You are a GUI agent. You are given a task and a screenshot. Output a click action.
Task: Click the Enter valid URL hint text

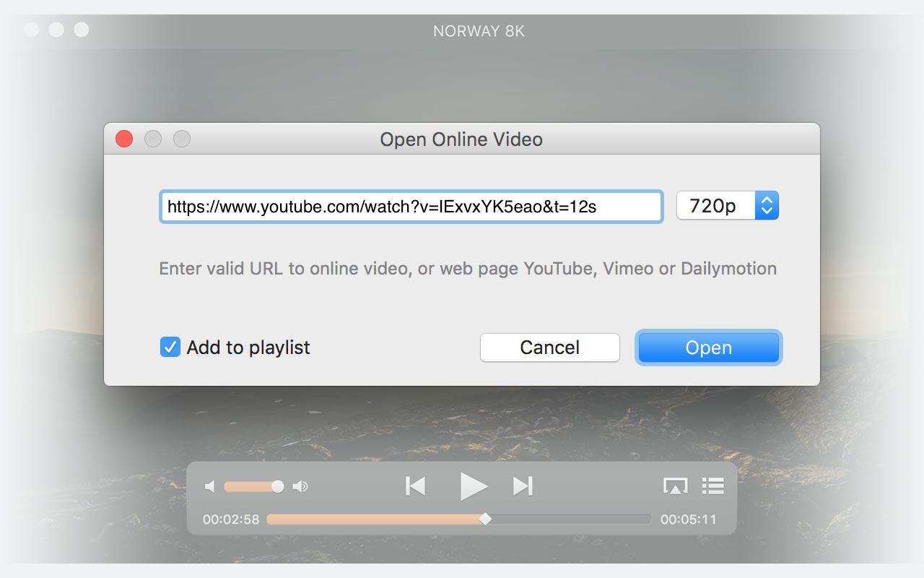(x=468, y=269)
